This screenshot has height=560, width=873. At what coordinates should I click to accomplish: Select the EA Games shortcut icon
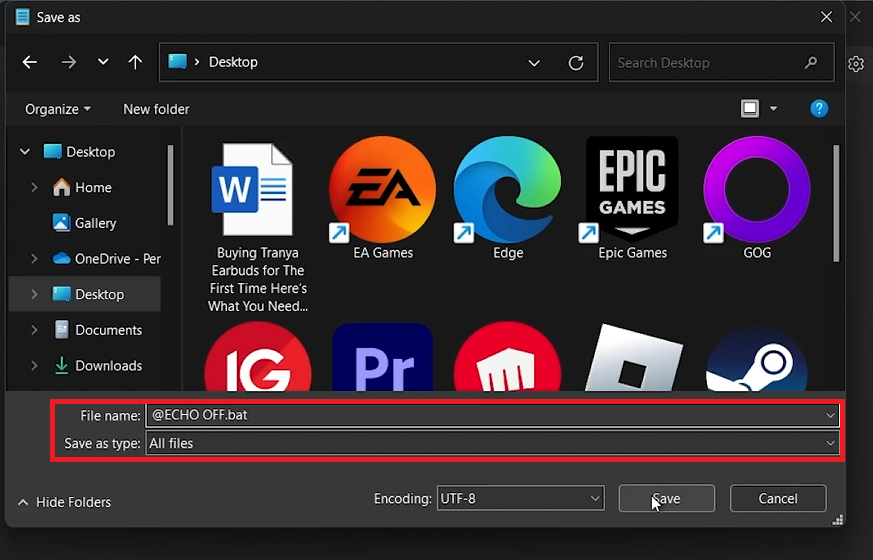(x=382, y=190)
